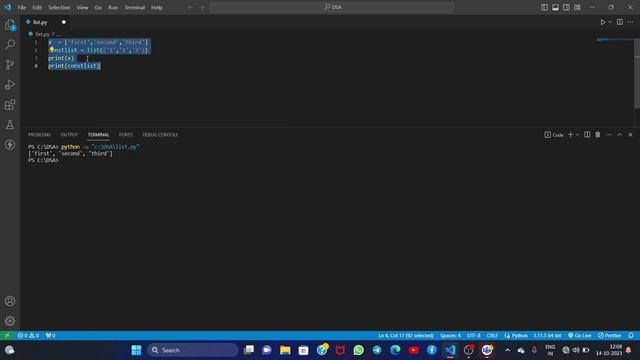Toggle the primary side bar layout icon

[544, 7]
